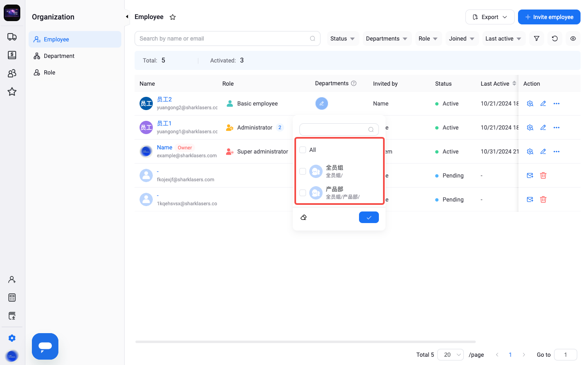Open the blue settings gear icon

tap(12, 338)
